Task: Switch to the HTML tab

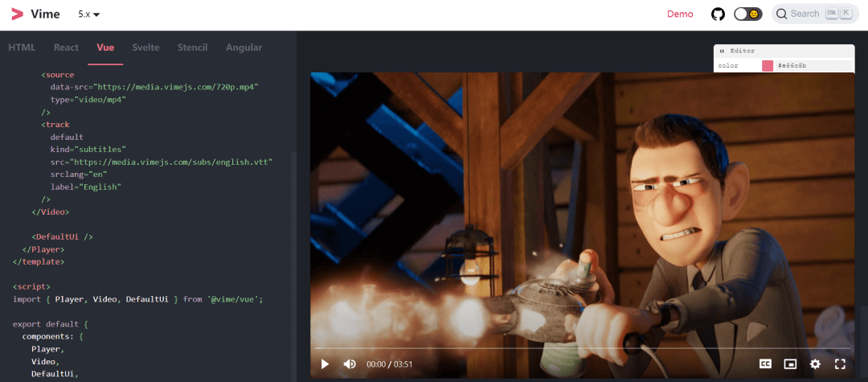Action: click(22, 47)
